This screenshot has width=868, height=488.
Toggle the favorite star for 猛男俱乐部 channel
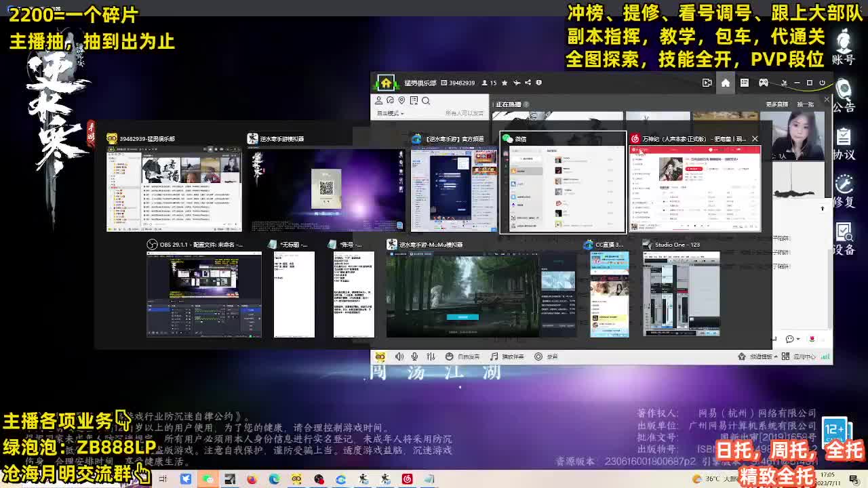point(505,83)
